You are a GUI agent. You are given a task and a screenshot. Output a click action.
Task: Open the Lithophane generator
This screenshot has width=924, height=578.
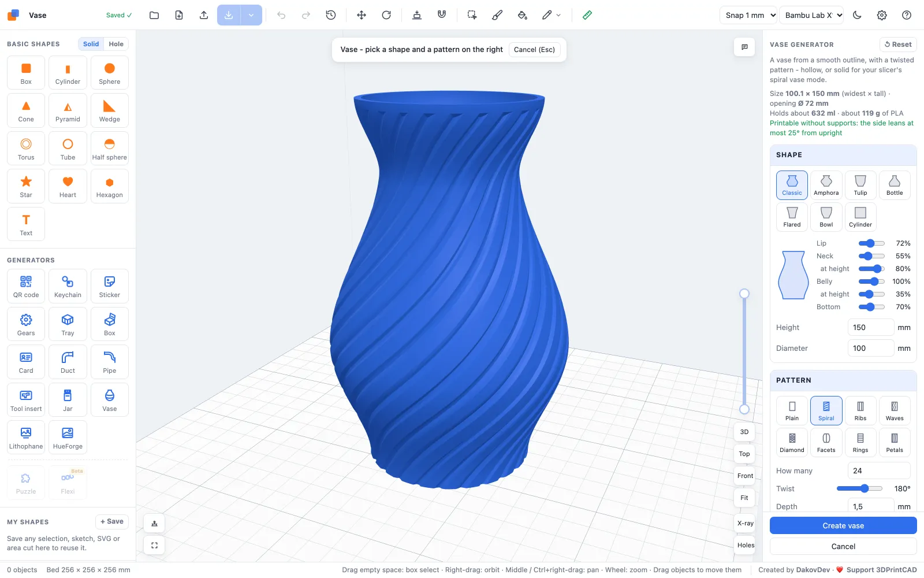[26, 438]
